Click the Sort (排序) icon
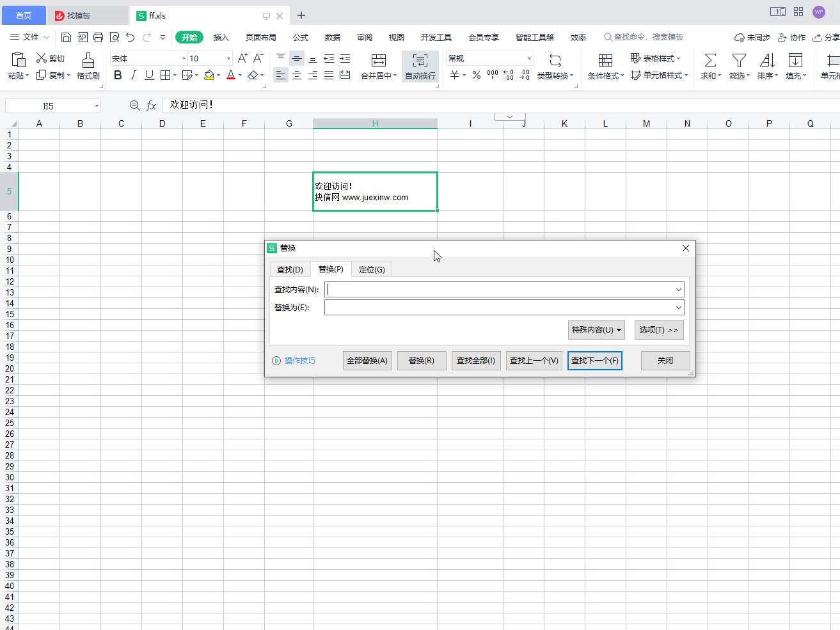This screenshot has height=630, width=840. (x=767, y=61)
